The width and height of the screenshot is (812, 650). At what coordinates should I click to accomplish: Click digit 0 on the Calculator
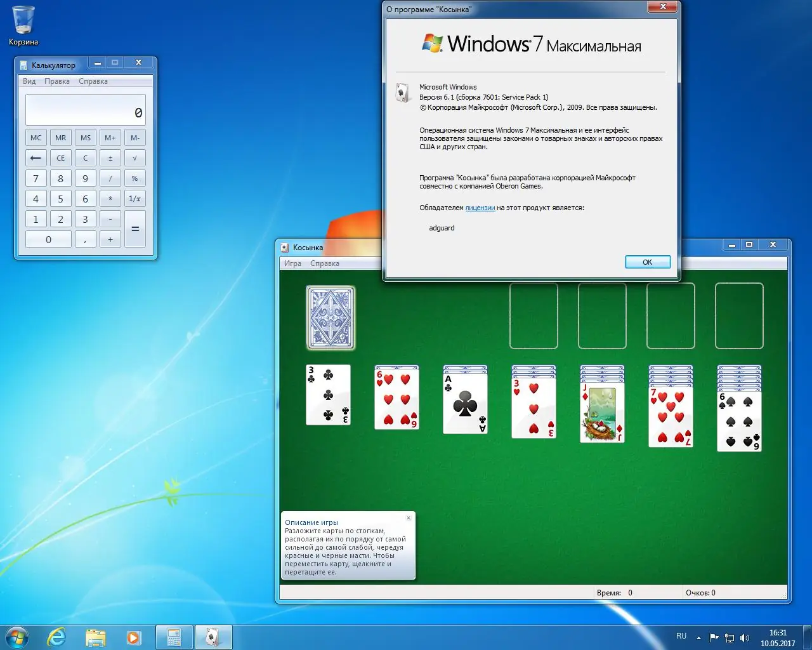click(48, 239)
